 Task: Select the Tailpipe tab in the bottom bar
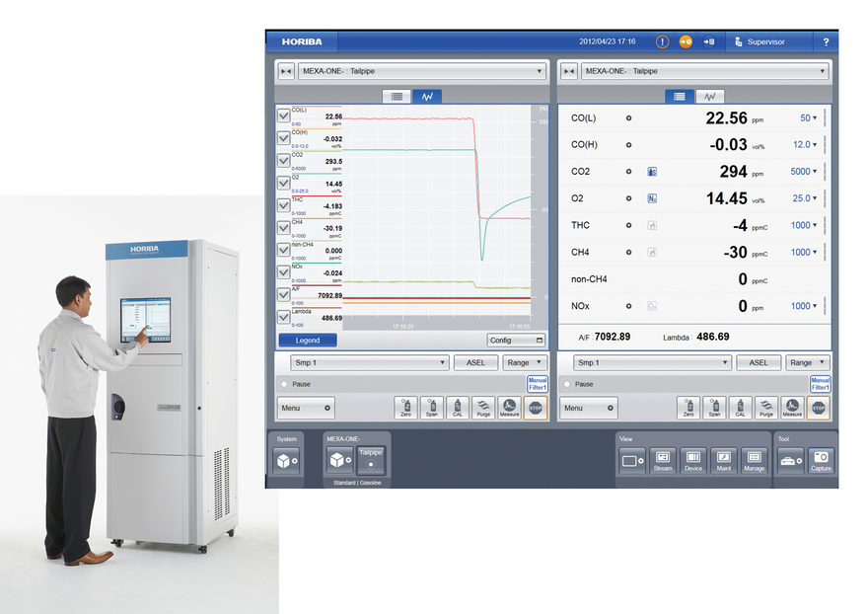pos(371,460)
